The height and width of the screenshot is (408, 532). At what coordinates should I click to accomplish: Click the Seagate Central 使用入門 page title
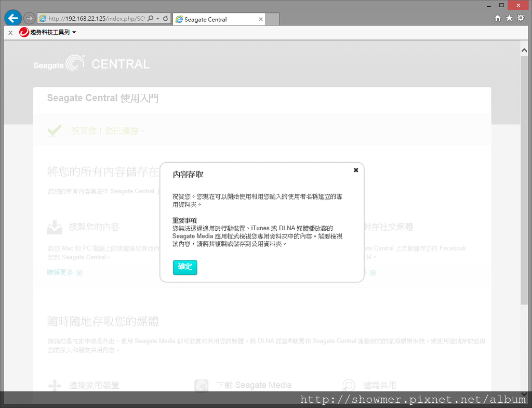[x=103, y=98]
